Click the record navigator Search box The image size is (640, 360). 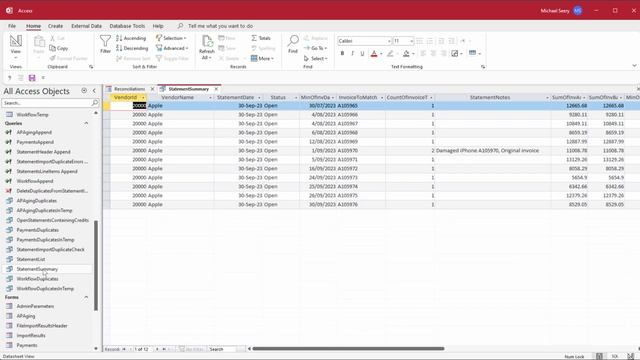pos(222,349)
